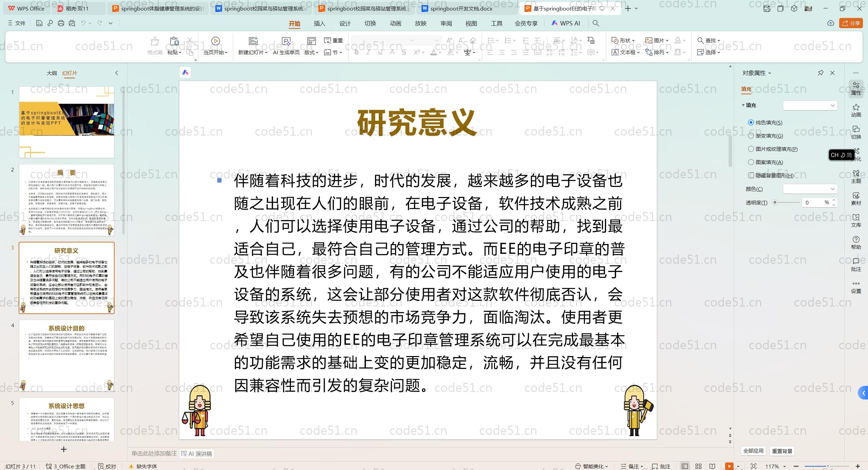Screen dimensions: 868x470
Task: Switch to the Outline tab
Action: pos(52,73)
